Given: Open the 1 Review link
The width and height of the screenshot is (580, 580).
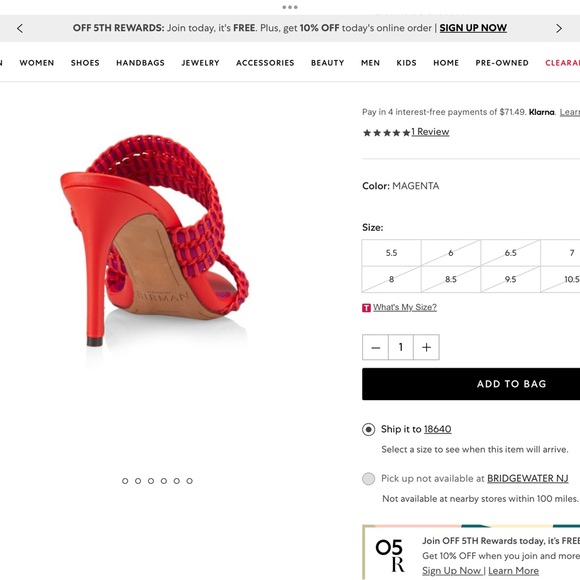Looking at the screenshot, I should tap(430, 132).
